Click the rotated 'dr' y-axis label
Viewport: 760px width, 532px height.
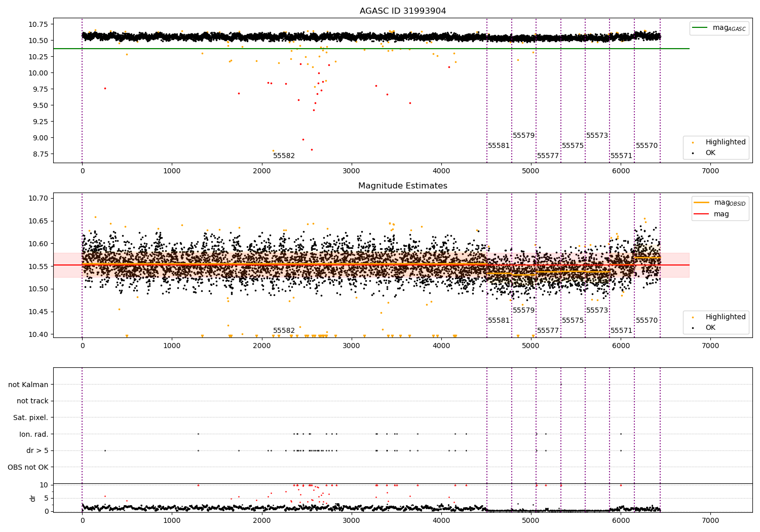pyautogui.click(x=33, y=498)
